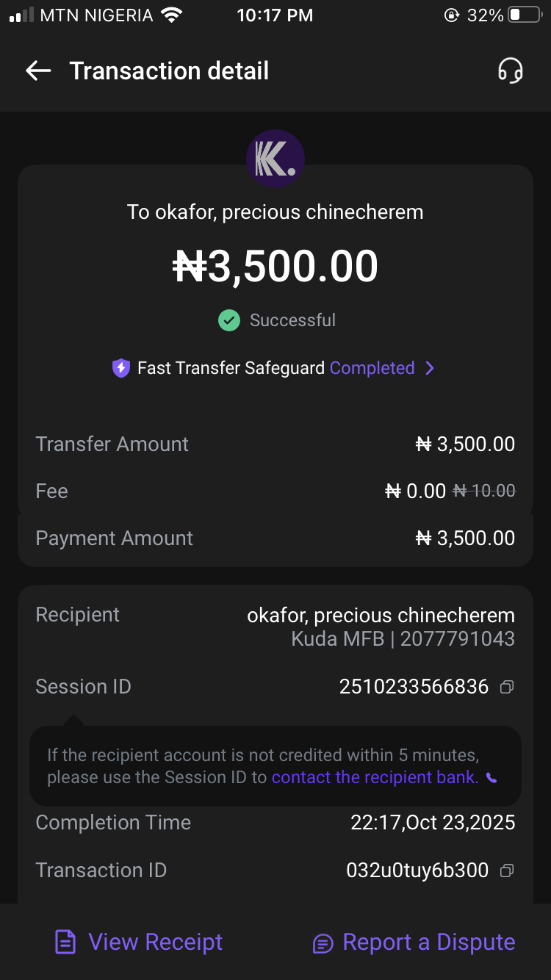Tap the struck-through ₦10.00 fee
Screen dimensions: 551x980
[483, 491]
